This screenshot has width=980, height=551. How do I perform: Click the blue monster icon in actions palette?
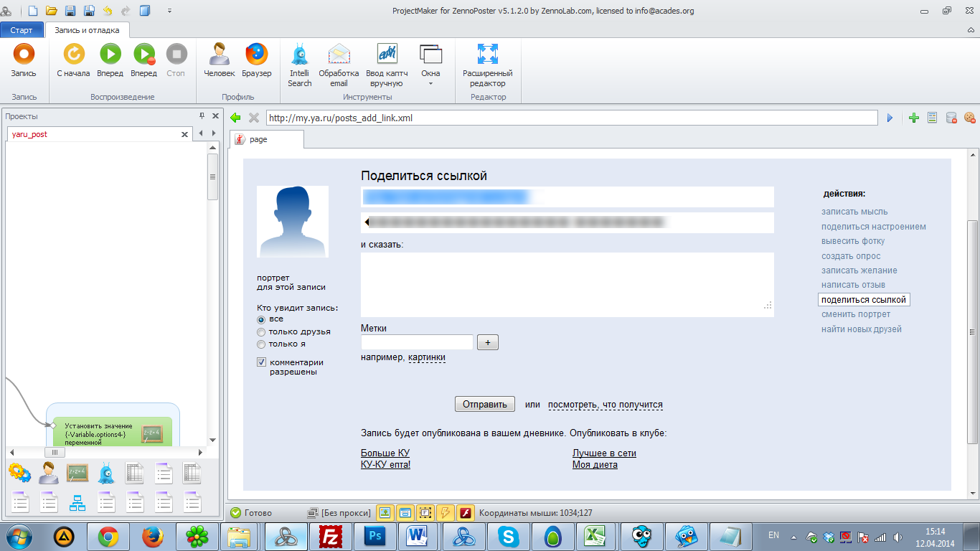(x=106, y=473)
